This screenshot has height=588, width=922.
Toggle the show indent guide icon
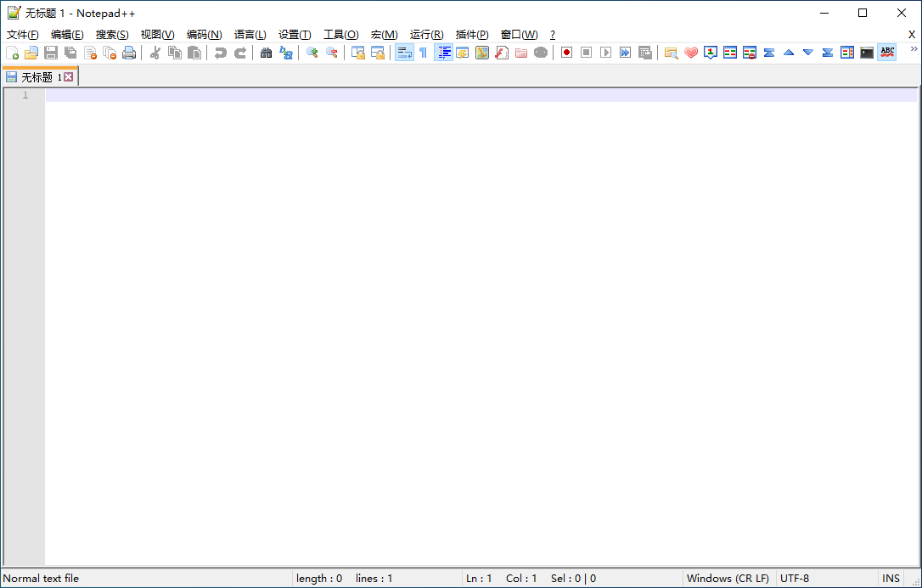[443, 52]
